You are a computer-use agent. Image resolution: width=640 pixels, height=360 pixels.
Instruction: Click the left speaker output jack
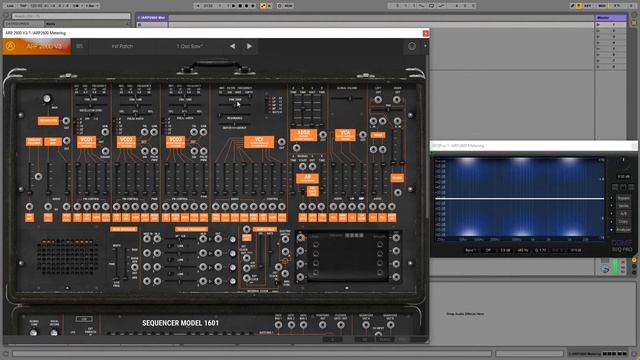tap(378, 99)
